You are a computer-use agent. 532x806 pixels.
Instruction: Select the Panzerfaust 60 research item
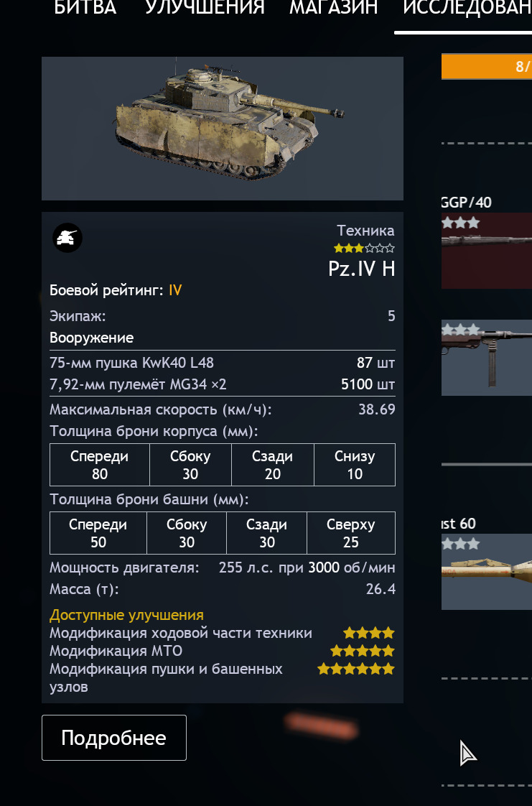click(487, 572)
